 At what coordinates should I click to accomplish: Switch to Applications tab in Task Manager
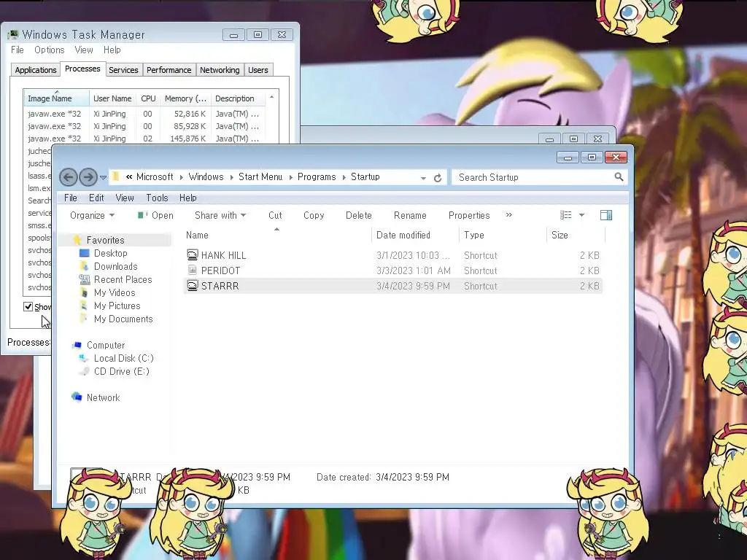[x=36, y=70]
